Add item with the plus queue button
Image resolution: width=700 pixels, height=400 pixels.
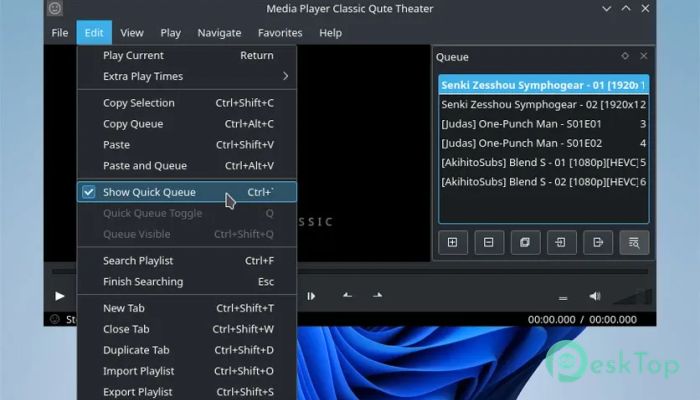[453, 242]
